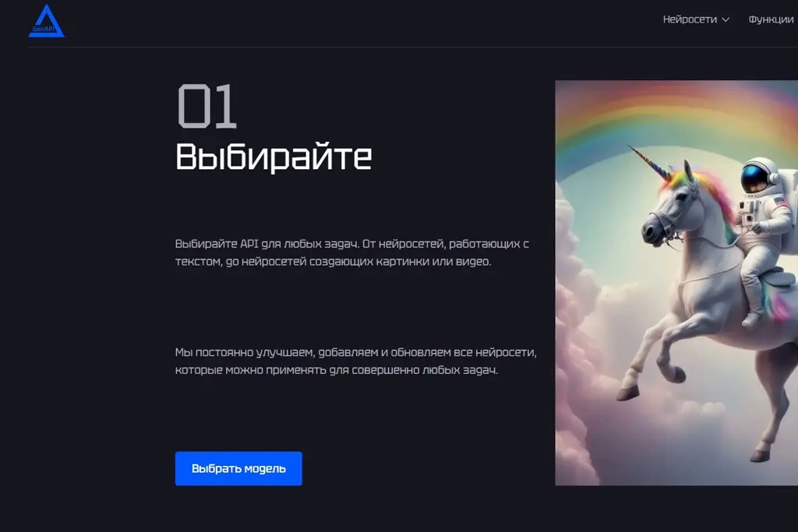This screenshot has height=532, width=798.
Task: Click the GenAPI blue triangle logo
Action: [46, 21]
